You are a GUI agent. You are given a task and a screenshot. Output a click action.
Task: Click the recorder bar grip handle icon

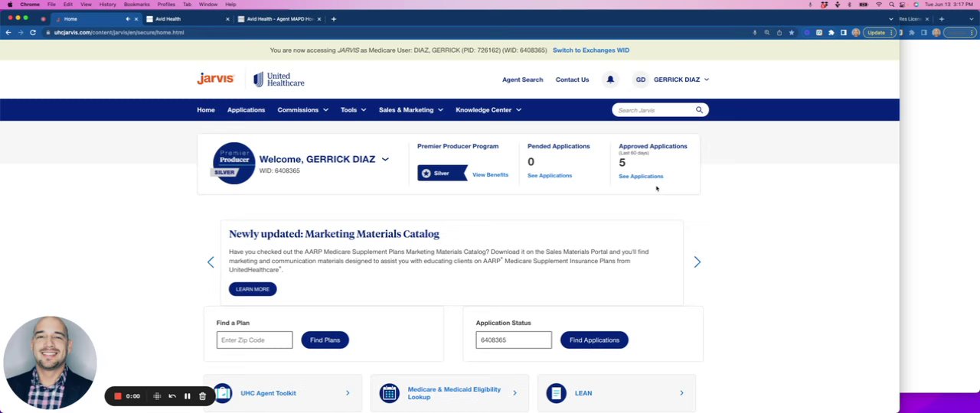click(157, 396)
